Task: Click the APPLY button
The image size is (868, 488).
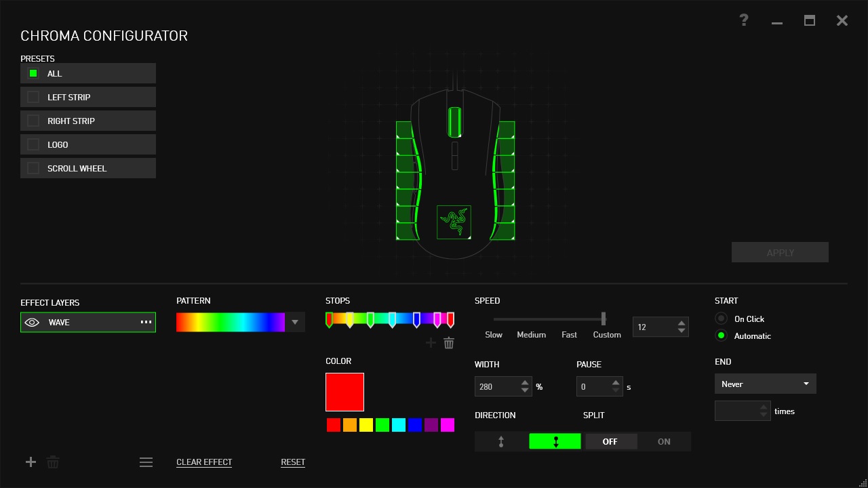Action: pos(780,252)
